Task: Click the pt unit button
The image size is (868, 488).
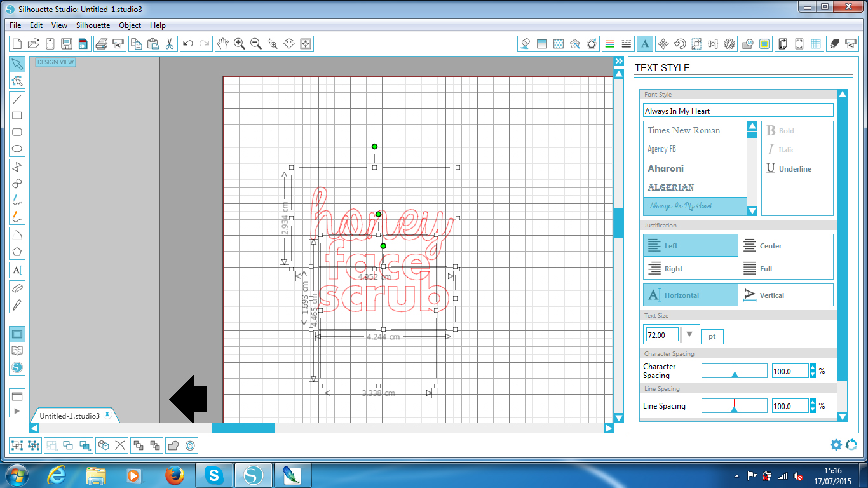Action: coord(712,336)
